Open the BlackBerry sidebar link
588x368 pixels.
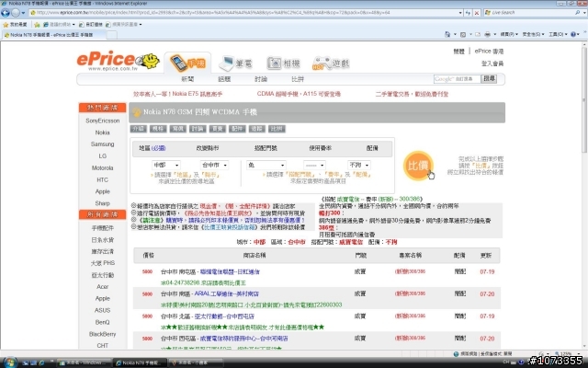click(102, 334)
